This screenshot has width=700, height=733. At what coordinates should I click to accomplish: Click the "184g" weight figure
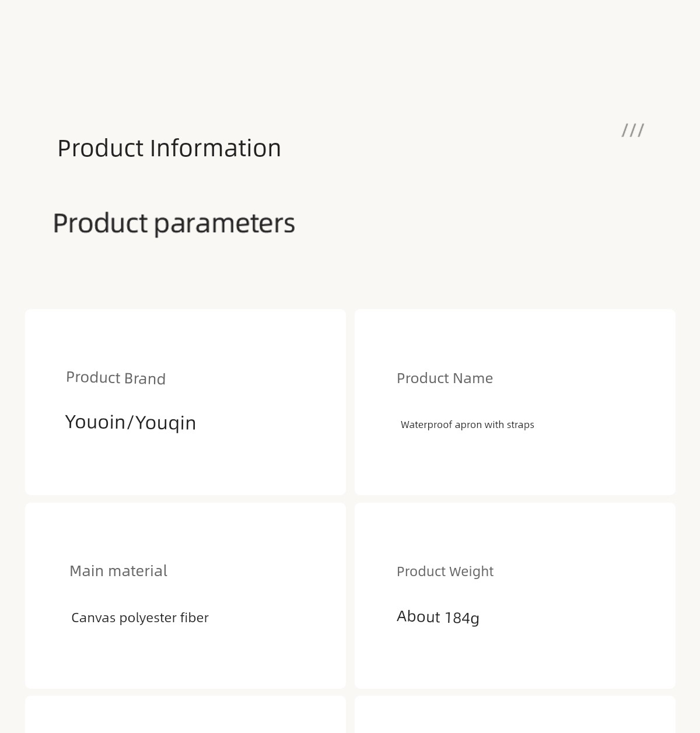point(462,618)
